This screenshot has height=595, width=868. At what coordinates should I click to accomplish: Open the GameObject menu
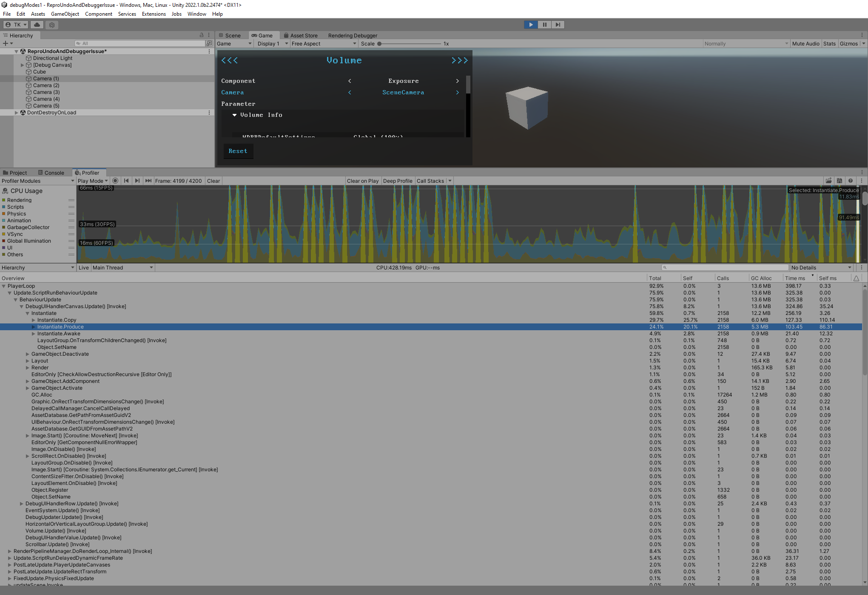click(65, 14)
